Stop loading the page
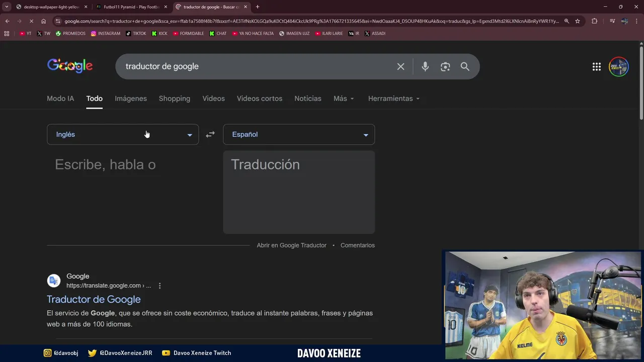The height and width of the screenshot is (362, 644). coord(31,21)
